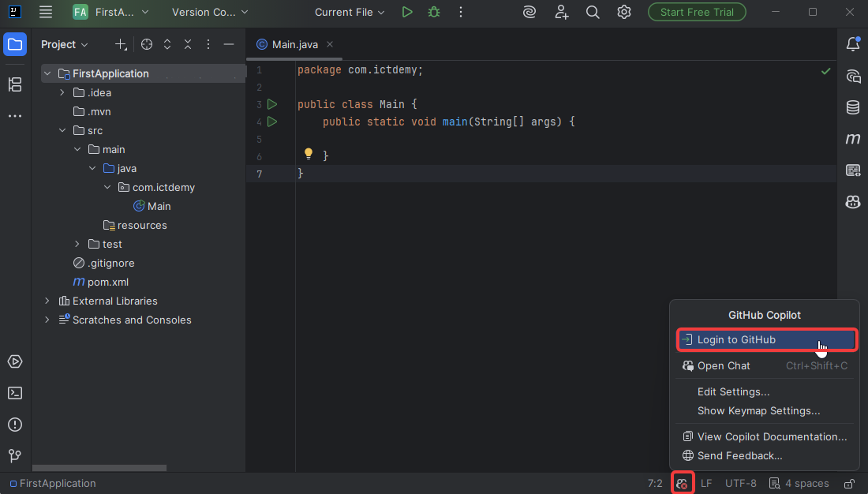
Task: Click the Copilot status bar icon
Action: coord(682,484)
